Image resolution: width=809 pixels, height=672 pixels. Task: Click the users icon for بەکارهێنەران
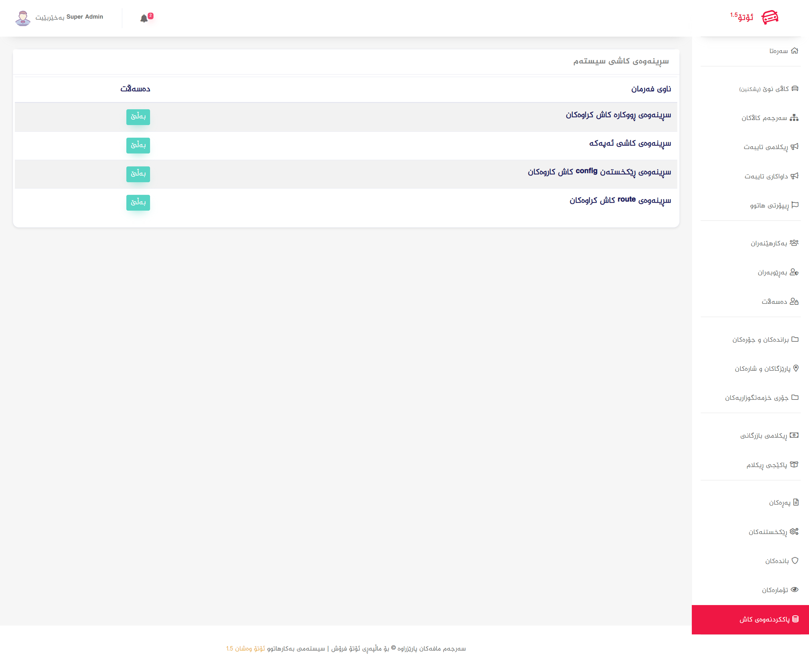pos(794,243)
